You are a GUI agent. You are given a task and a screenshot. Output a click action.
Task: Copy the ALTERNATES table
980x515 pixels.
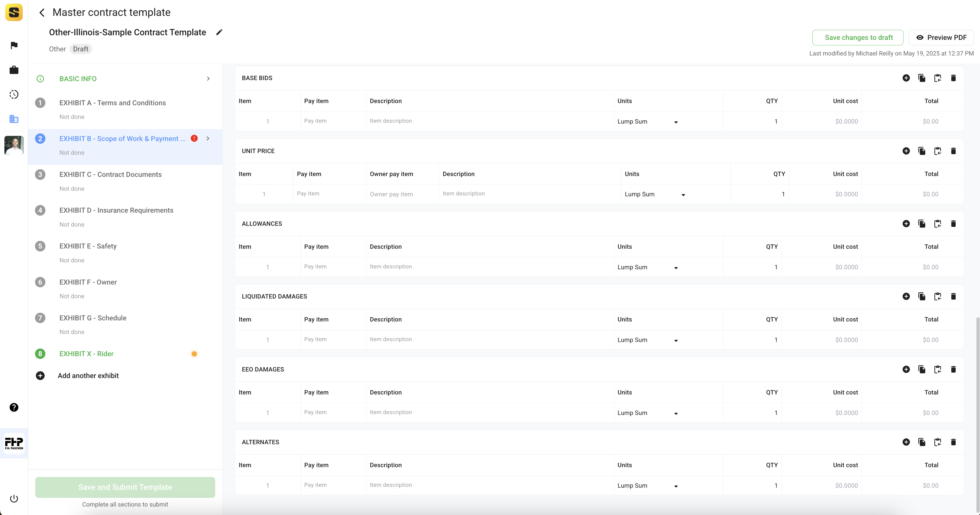(x=922, y=442)
